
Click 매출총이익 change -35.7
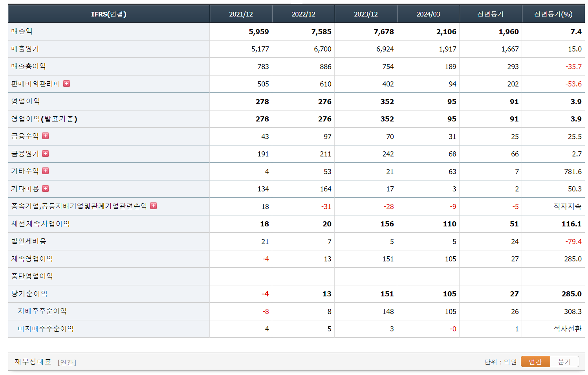tap(573, 66)
